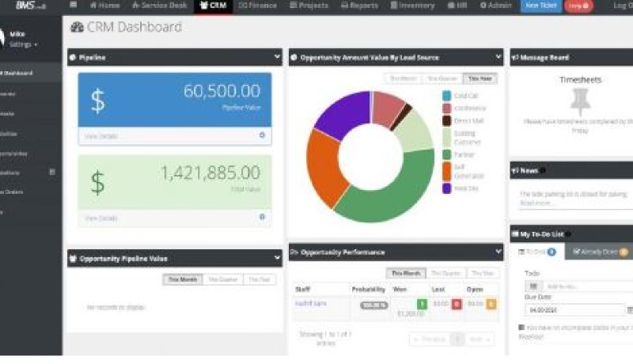Open Mike's Settings dropdown

coord(24,44)
